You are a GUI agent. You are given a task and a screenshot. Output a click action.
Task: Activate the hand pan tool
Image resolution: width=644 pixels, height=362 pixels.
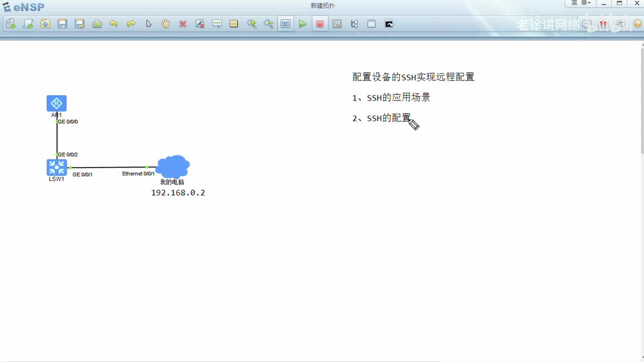pyautogui.click(x=166, y=24)
